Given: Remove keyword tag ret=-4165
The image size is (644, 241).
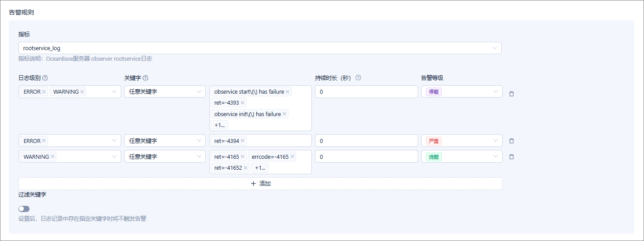Looking at the screenshot, I should point(242,157).
